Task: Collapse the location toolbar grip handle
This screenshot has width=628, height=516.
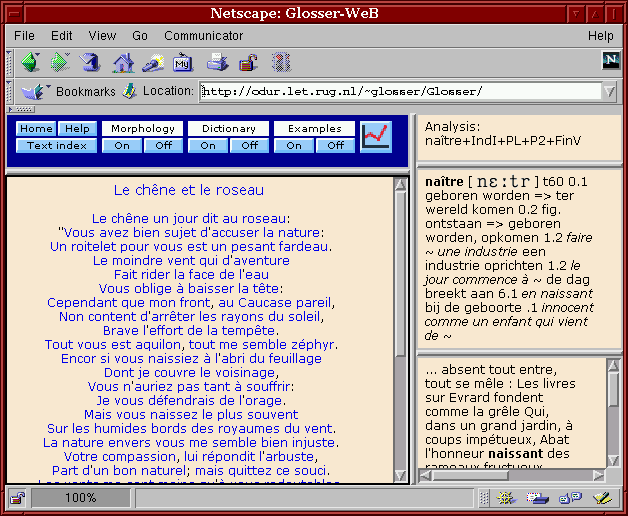Action: coord(10,92)
